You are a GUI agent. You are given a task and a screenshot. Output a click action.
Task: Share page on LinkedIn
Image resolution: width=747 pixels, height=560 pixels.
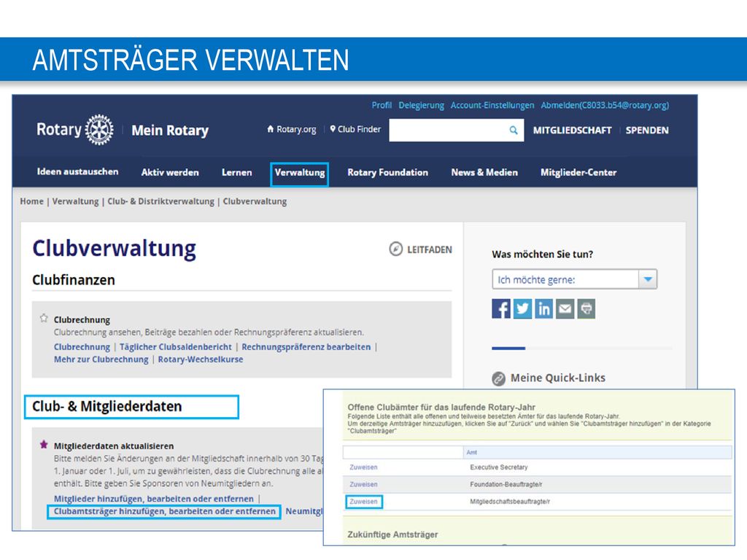coord(543,308)
